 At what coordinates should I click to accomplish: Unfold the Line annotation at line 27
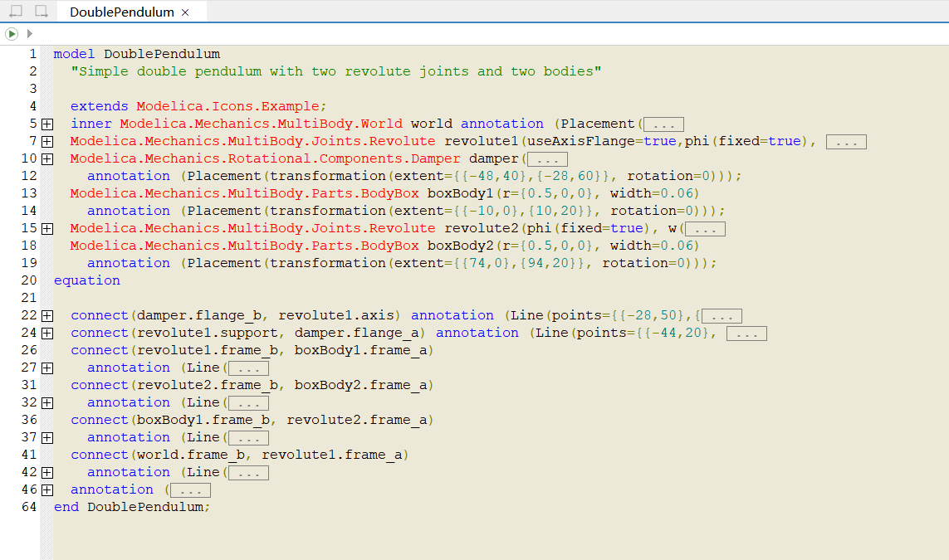click(x=47, y=368)
